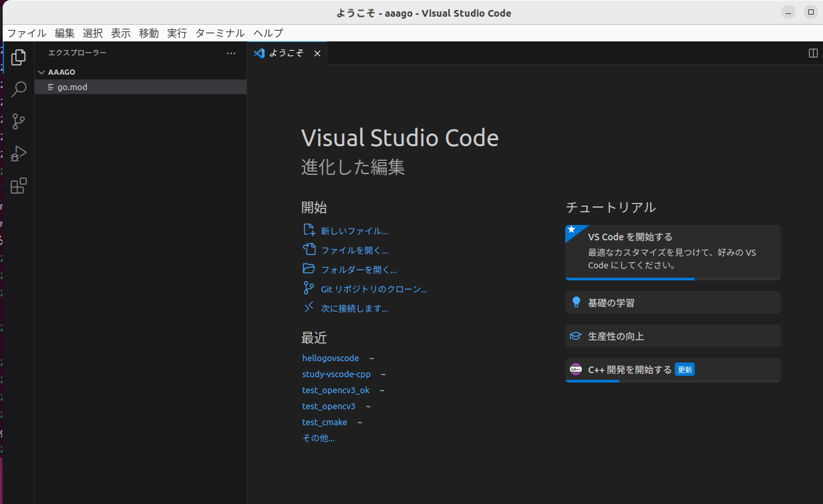Open the Run and Debug view
Screen dimensions: 823x504
tap(19, 154)
